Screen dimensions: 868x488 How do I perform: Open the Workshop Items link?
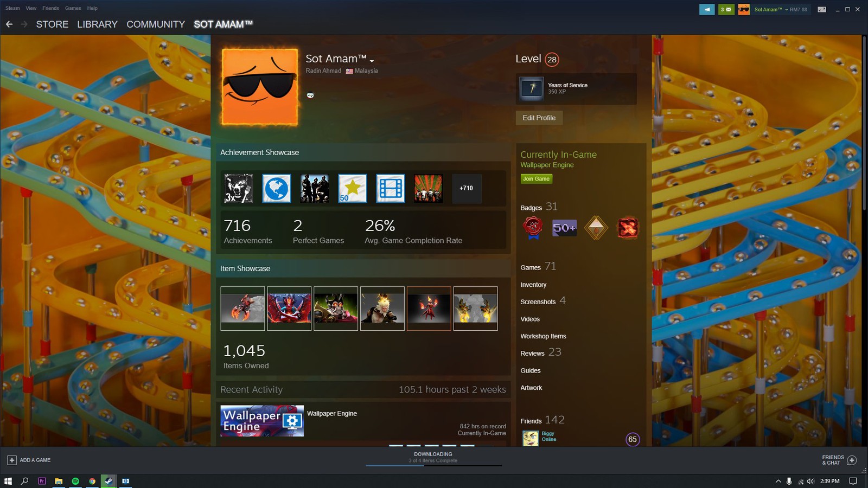click(x=543, y=336)
